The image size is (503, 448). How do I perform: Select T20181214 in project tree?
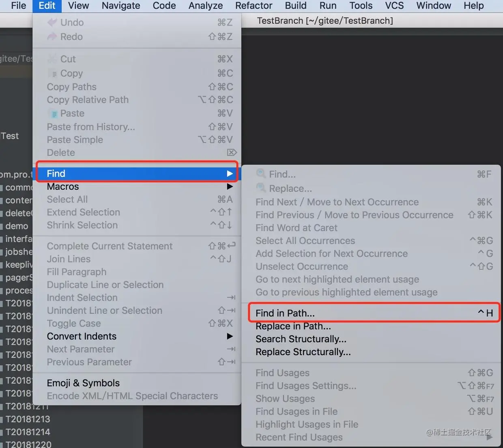click(28, 432)
